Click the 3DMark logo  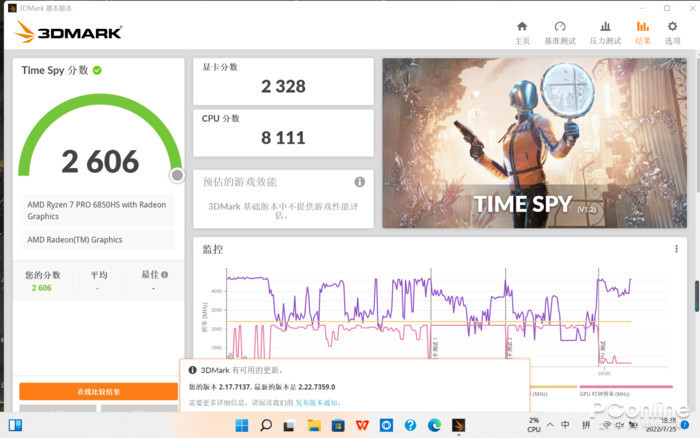pyautogui.click(x=68, y=32)
